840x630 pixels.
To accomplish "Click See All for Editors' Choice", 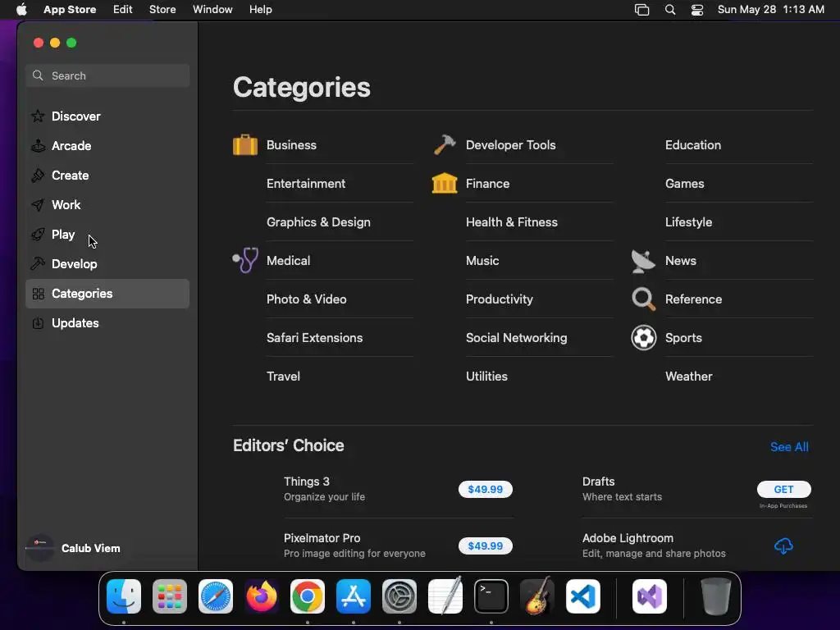I will (x=789, y=447).
